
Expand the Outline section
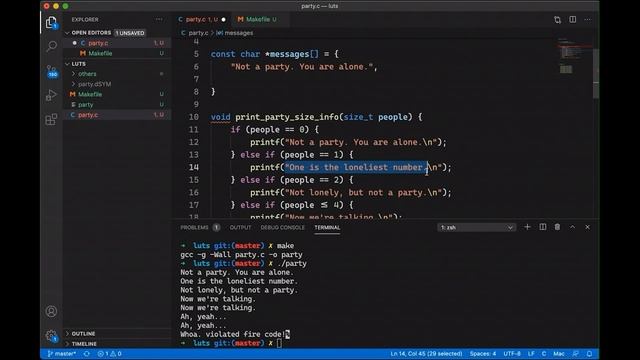pos(83,333)
